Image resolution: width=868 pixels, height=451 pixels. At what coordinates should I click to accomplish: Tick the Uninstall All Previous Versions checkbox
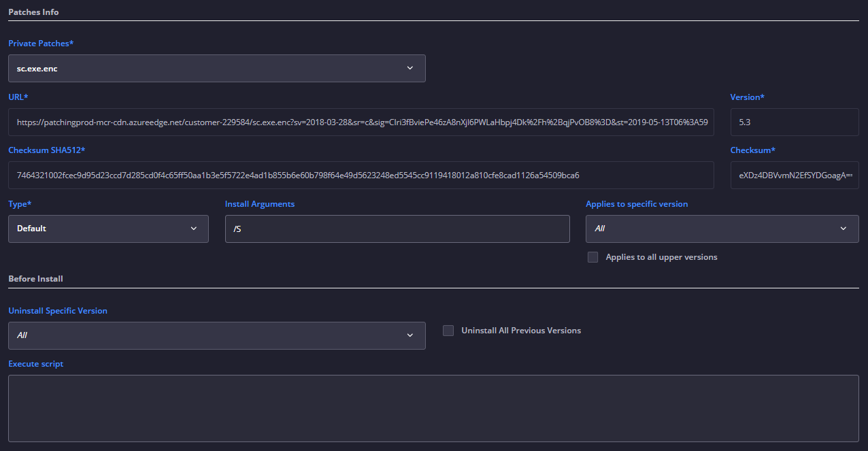tap(448, 331)
